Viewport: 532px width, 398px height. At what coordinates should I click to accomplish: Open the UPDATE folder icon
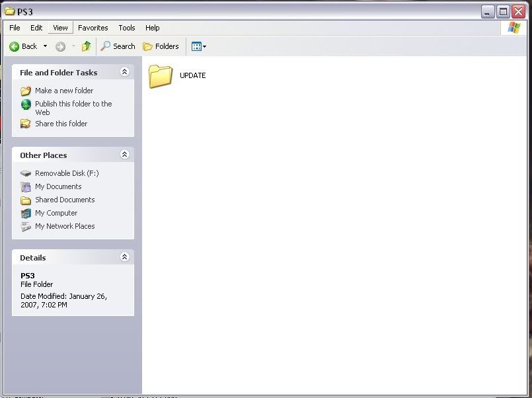[x=160, y=76]
